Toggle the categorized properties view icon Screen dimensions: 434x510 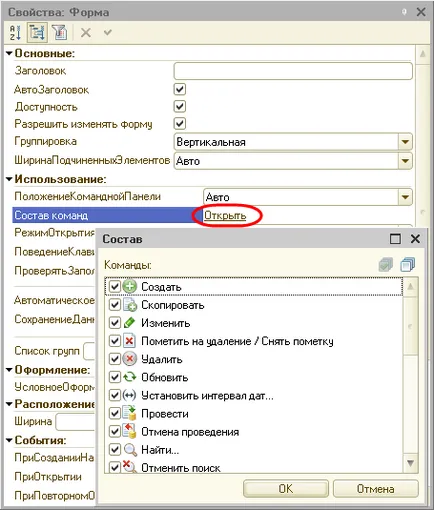point(37,33)
